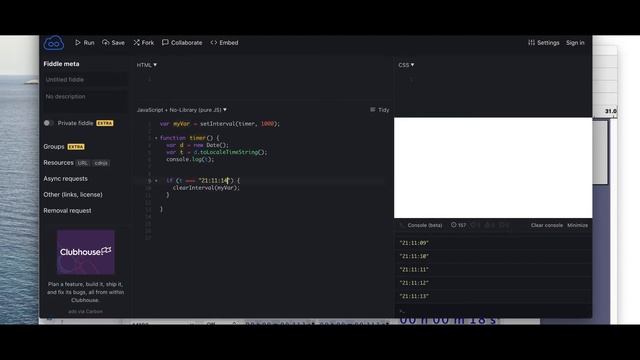Image resolution: width=640 pixels, height=360 pixels.
Task: Open Other (links, license) section
Action: (x=73, y=194)
